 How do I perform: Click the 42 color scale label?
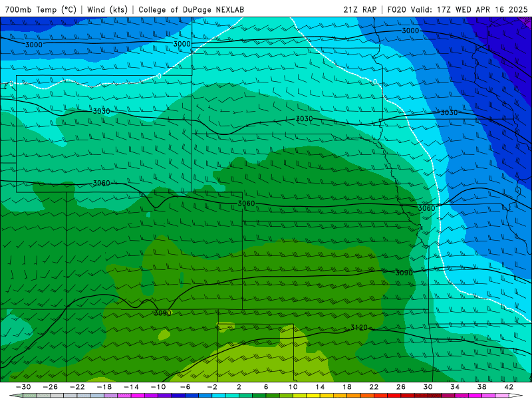coord(509,387)
